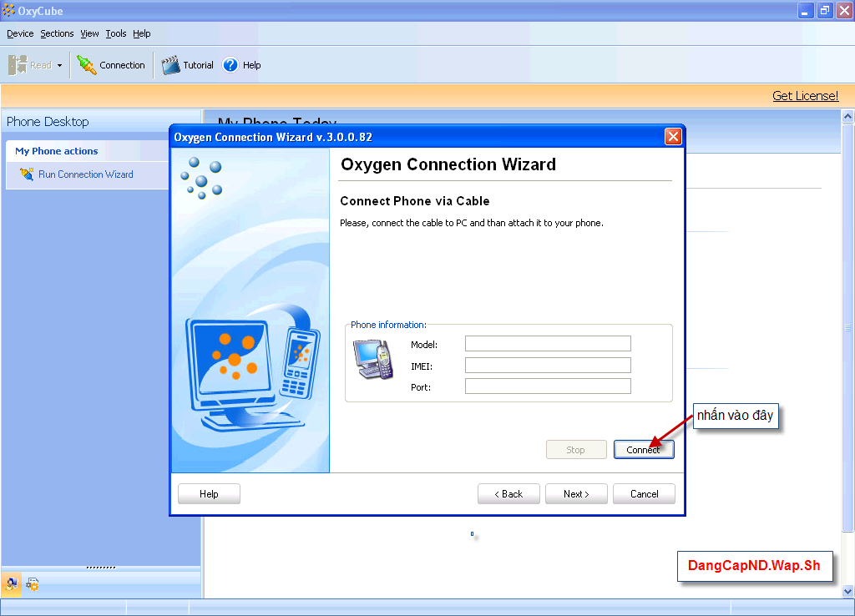Click the Connect Phone via Cable heading
855x616 pixels.
[x=414, y=201]
